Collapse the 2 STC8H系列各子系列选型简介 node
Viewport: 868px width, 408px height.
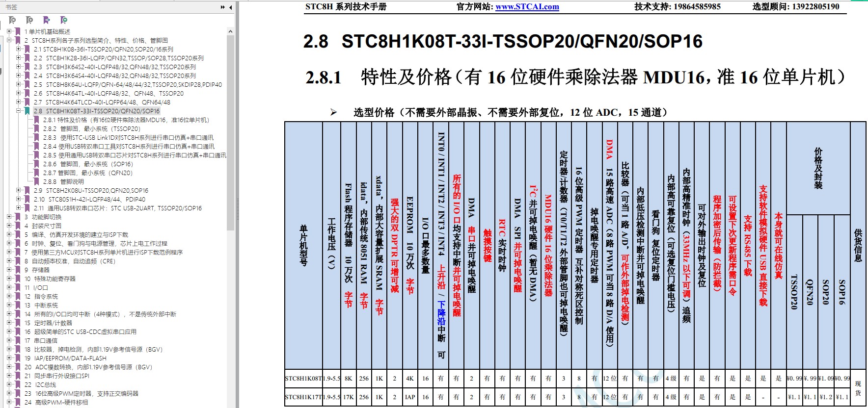pyautogui.click(x=9, y=40)
